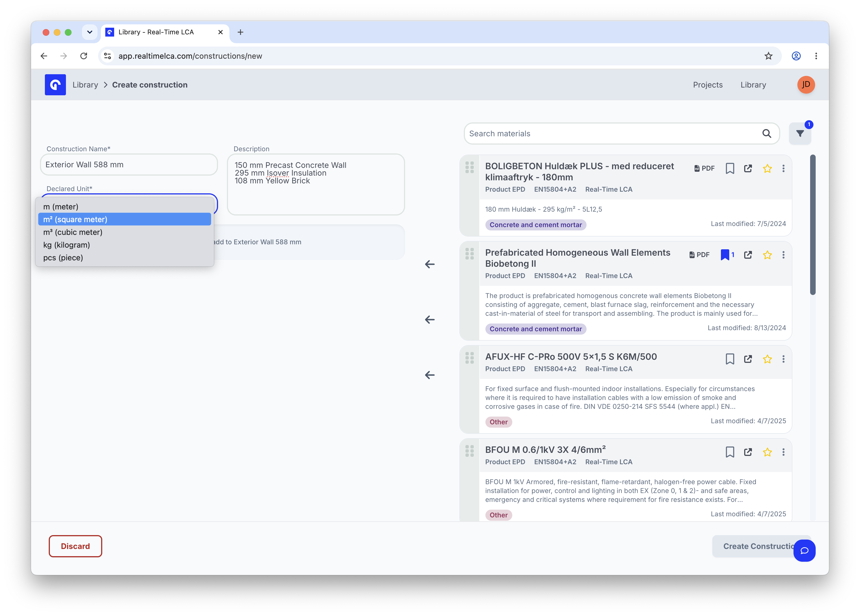Open PDF for Prefabricated Homogeneous Wall Elements

[x=699, y=255]
